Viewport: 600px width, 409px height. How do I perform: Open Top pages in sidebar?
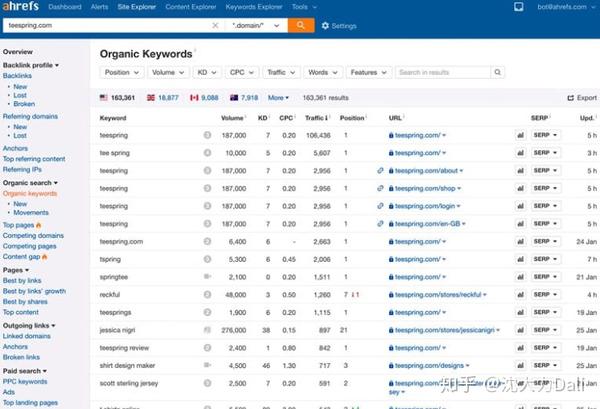(18, 225)
